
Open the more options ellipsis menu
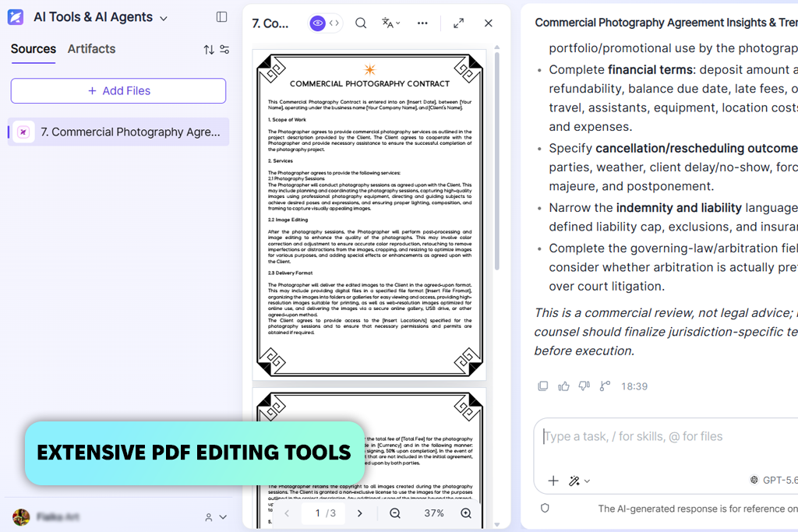[x=422, y=23]
